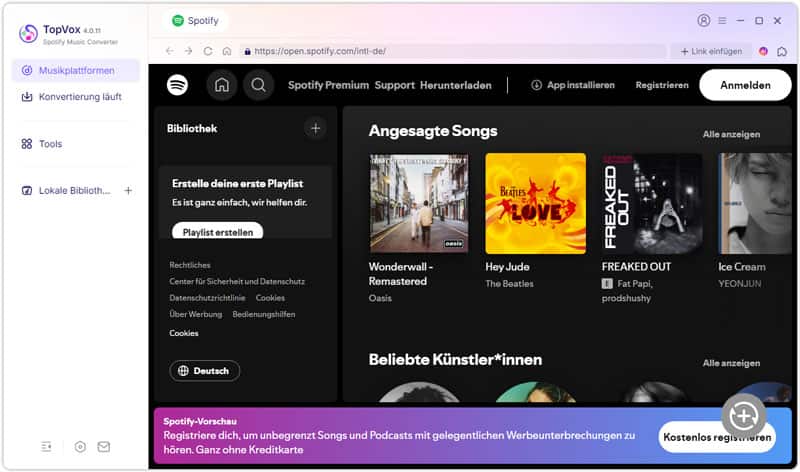Open the Herunterladen link
Screen dimensions: 800x472
(x=456, y=85)
